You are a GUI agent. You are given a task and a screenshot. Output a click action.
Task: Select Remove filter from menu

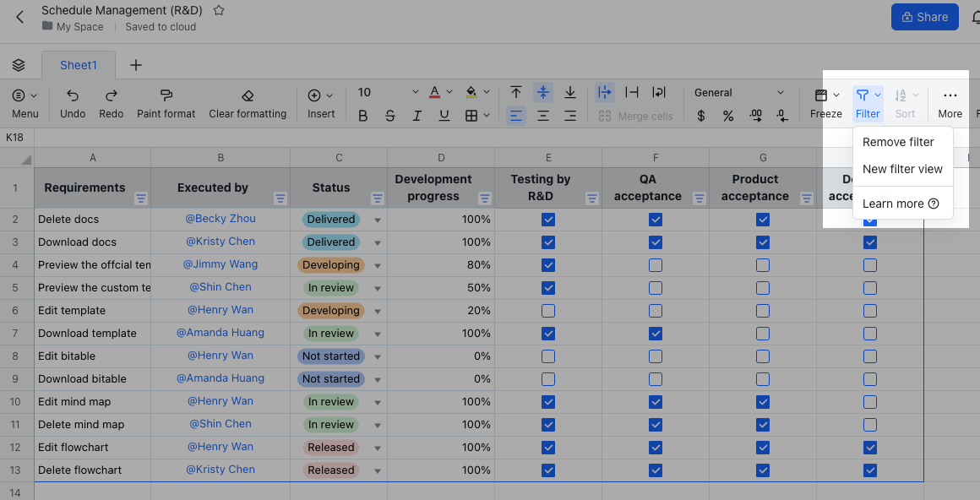pos(898,142)
